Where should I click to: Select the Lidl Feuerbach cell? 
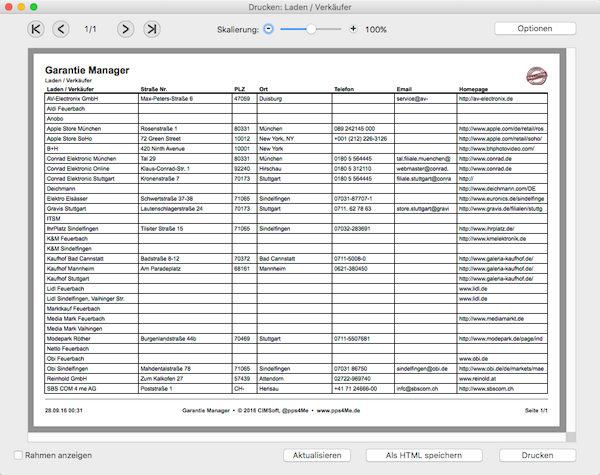coord(91,289)
